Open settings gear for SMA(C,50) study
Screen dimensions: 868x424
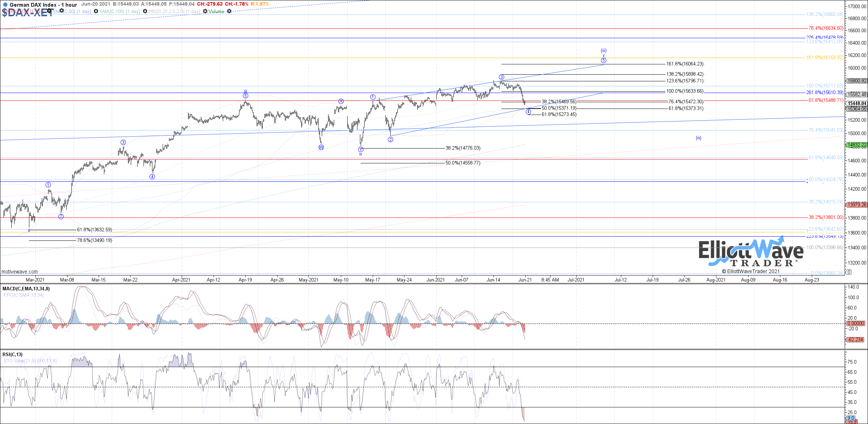point(96,11)
